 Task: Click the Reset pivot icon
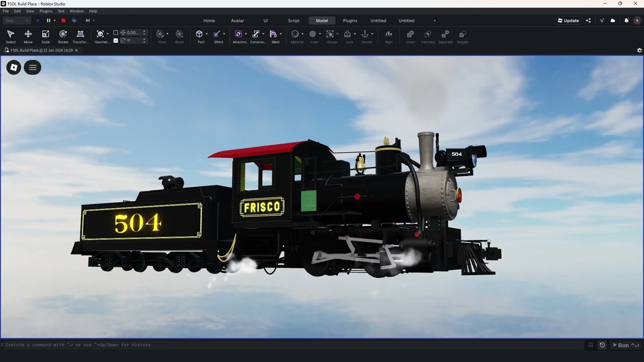pos(179,34)
